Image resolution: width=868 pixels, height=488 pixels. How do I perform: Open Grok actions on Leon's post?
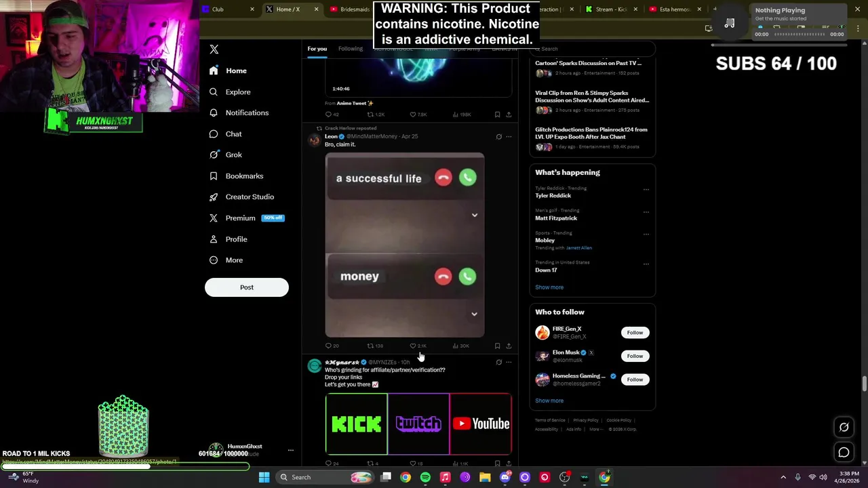click(x=498, y=136)
